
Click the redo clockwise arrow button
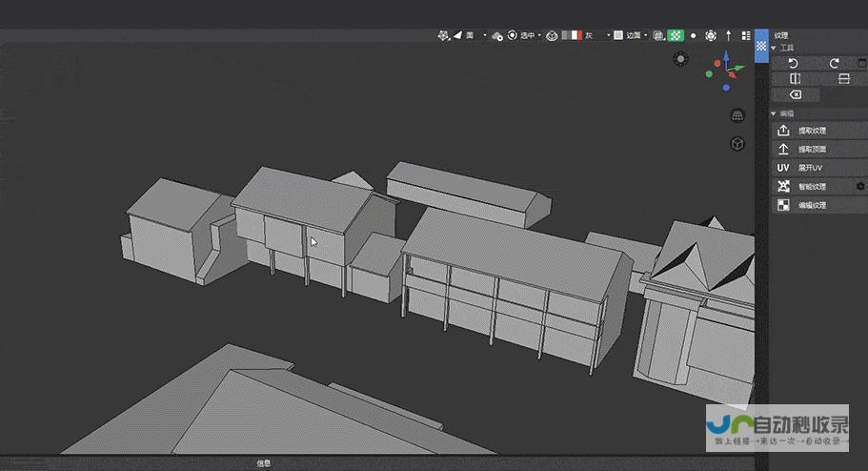pos(835,63)
